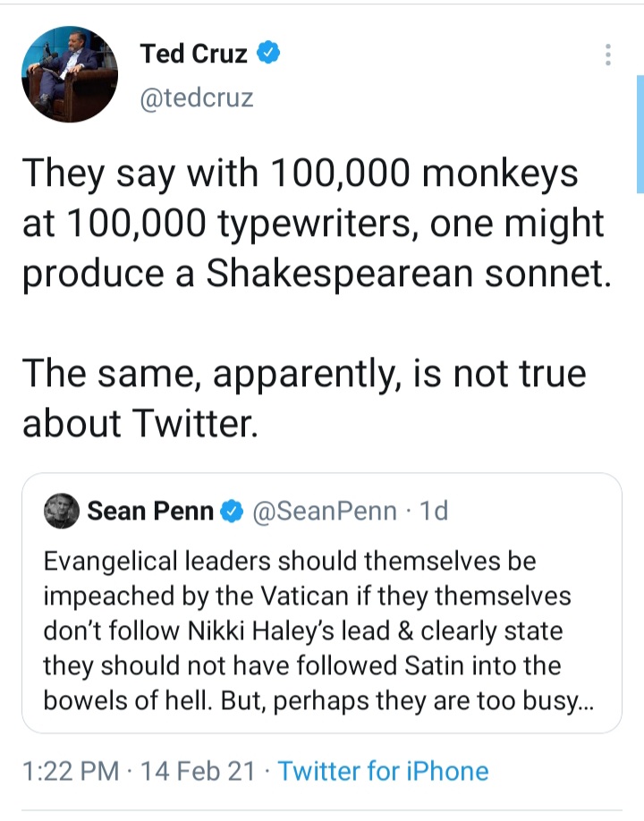Open the Twitter for iPhone source link
The height and width of the screenshot is (821, 644).
tap(383, 771)
